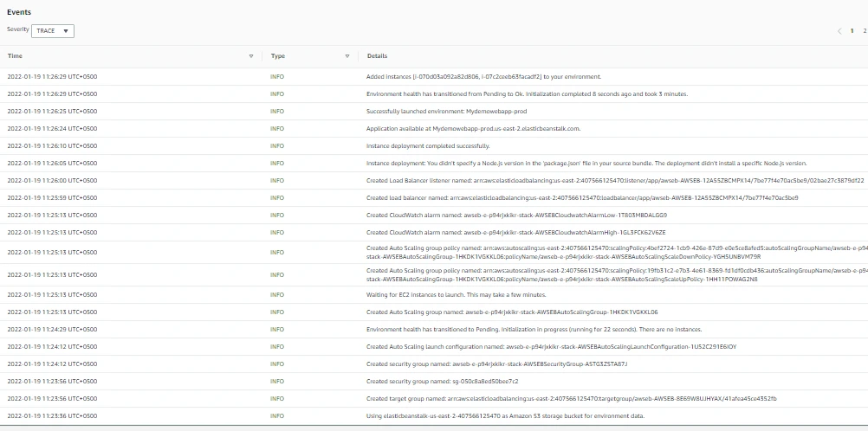Screen dimensions: 868x431
Task: Click the 'Created target group' event row
Action: tap(571, 398)
